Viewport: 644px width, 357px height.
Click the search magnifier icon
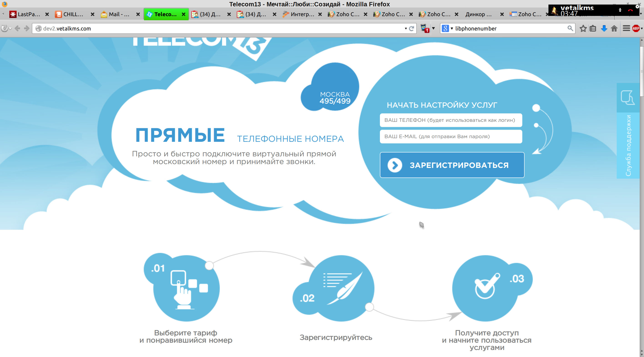coord(570,28)
